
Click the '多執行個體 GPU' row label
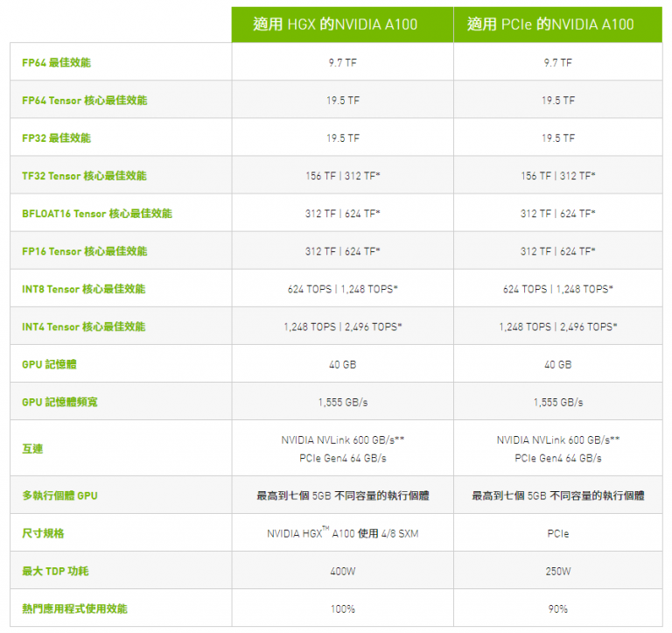point(59,496)
